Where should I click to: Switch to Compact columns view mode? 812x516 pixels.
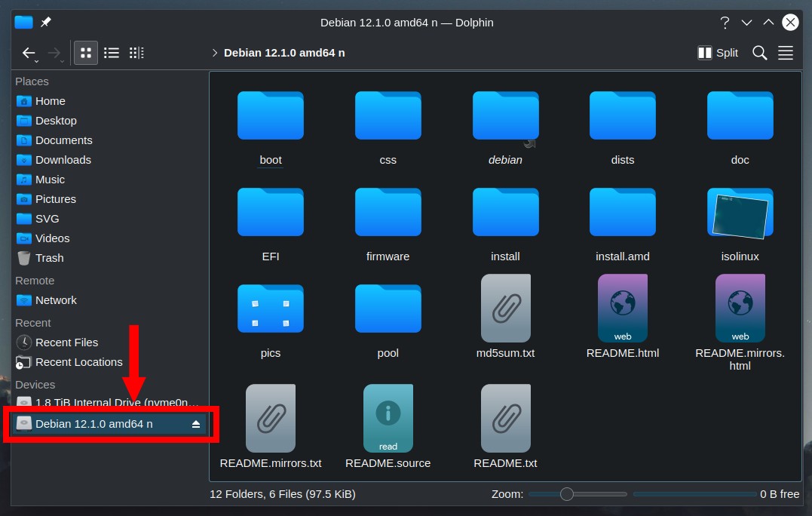(x=136, y=53)
